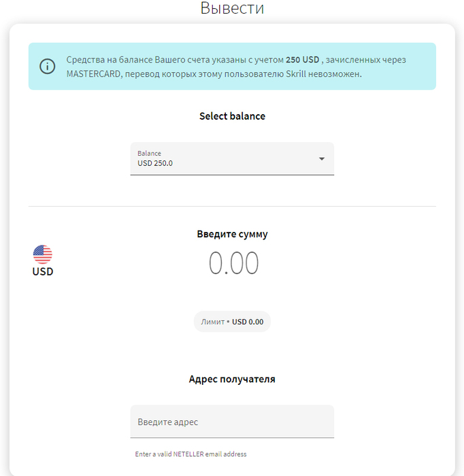This screenshot has height=476, width=464.
Task: Click the USD label under the flag
Action: coord(43,272)
